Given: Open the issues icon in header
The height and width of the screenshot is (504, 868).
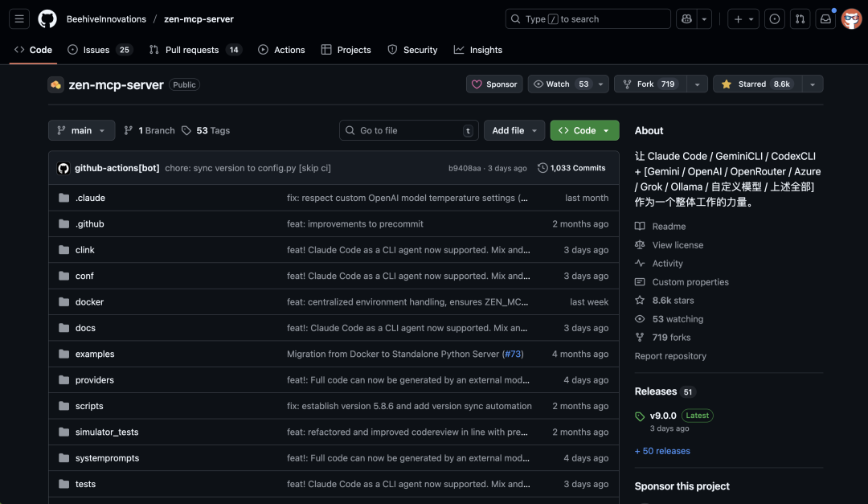Looking at the screenshot, I should click(775, 18).
